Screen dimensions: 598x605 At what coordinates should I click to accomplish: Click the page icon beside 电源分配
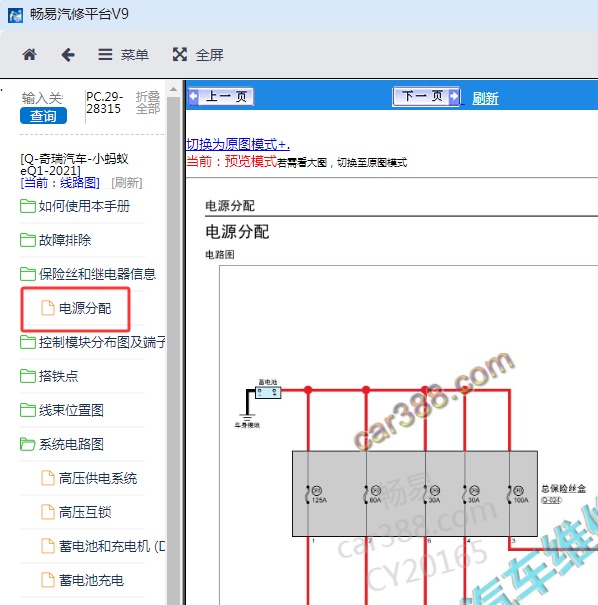coord(48,308)
